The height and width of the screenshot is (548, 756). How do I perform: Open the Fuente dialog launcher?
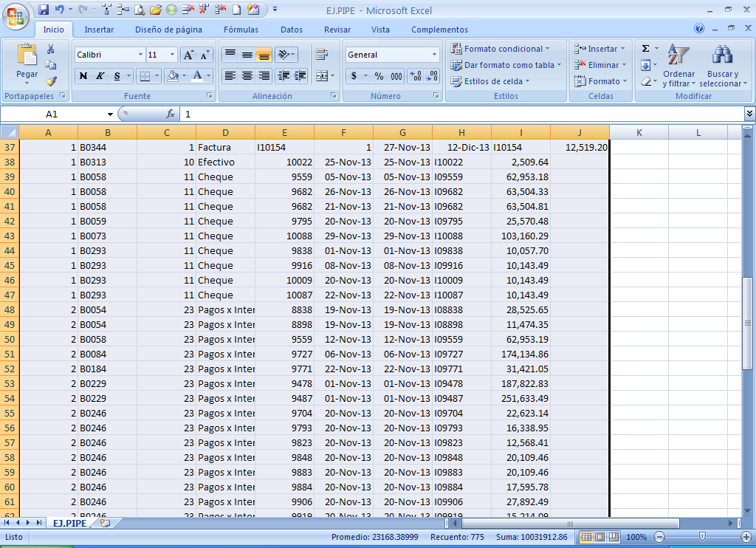pos(210,95)
